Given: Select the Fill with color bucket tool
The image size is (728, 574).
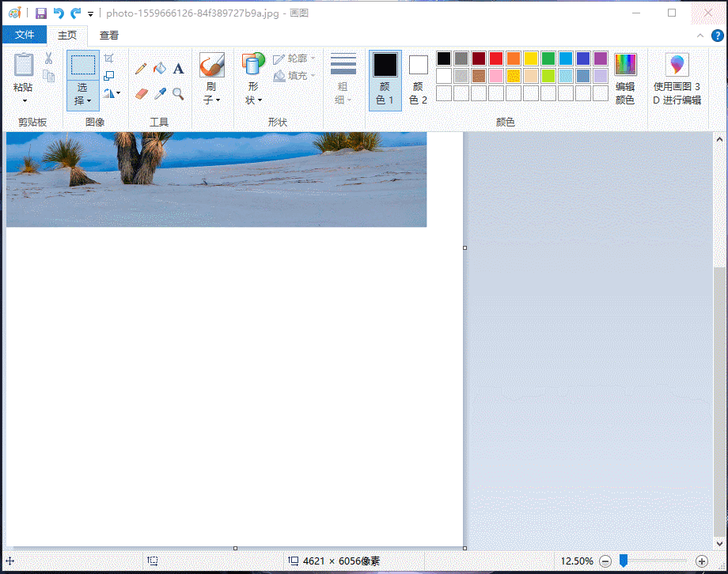Looking at the screenshot, I should (x=160, y=69).
